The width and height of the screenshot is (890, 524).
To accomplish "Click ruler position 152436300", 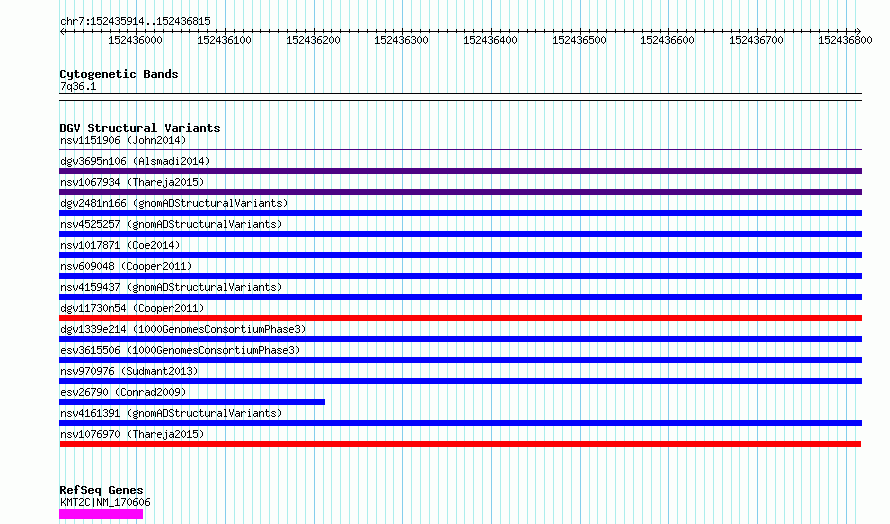I will (401, 40).
